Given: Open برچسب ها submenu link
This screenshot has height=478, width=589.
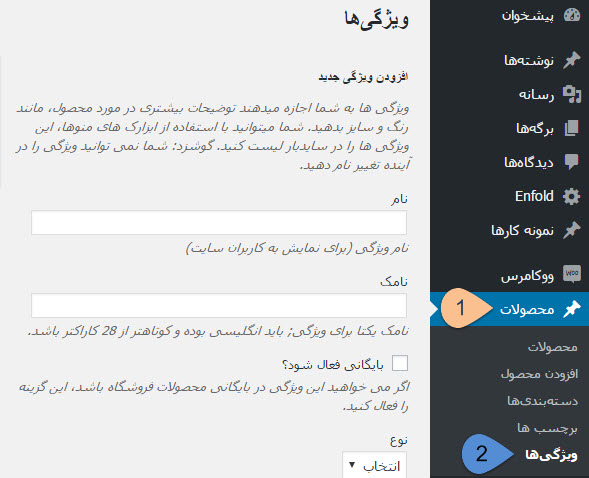Looking at the screenshot, I should click(547, 428).
